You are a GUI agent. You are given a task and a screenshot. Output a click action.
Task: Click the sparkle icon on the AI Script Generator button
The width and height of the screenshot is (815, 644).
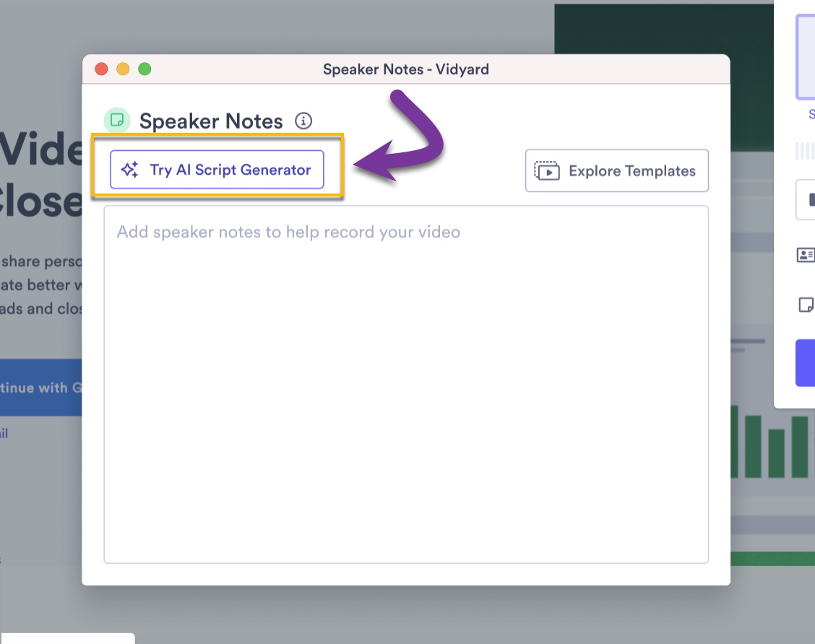coord(130,170)
